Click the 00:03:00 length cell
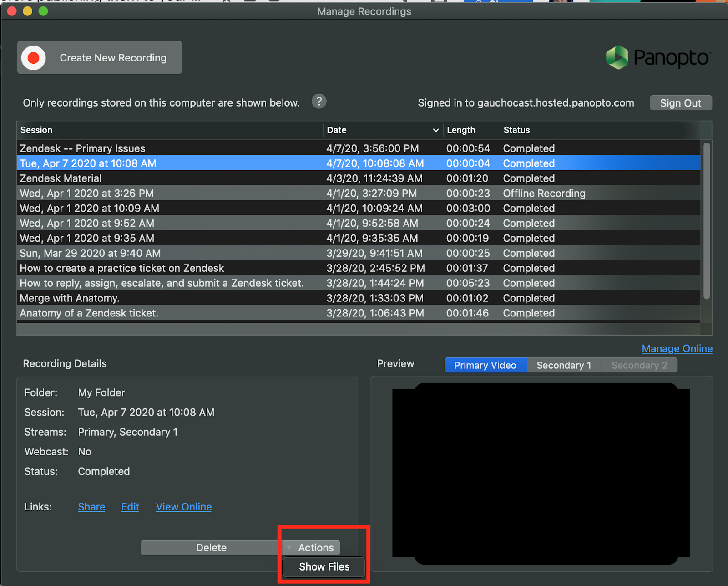The width and height of the screenshot is (728, 586). 468,208
